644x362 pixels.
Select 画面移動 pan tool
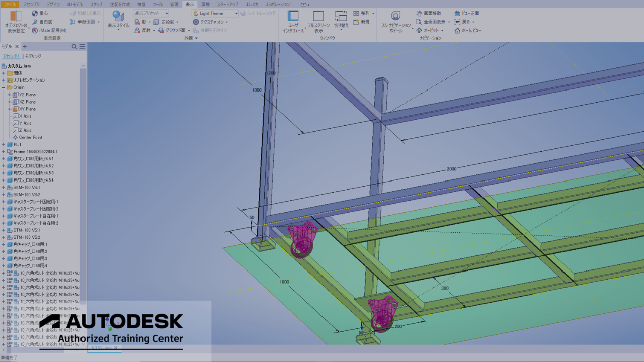(429, 13)
